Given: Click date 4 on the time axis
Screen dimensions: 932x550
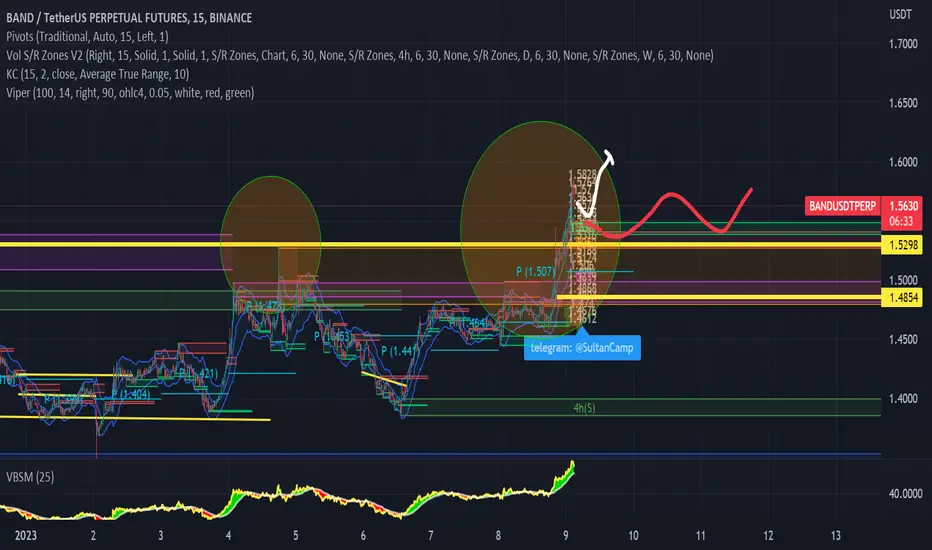Looking at the screenshot, I should (x=228, y=536).
